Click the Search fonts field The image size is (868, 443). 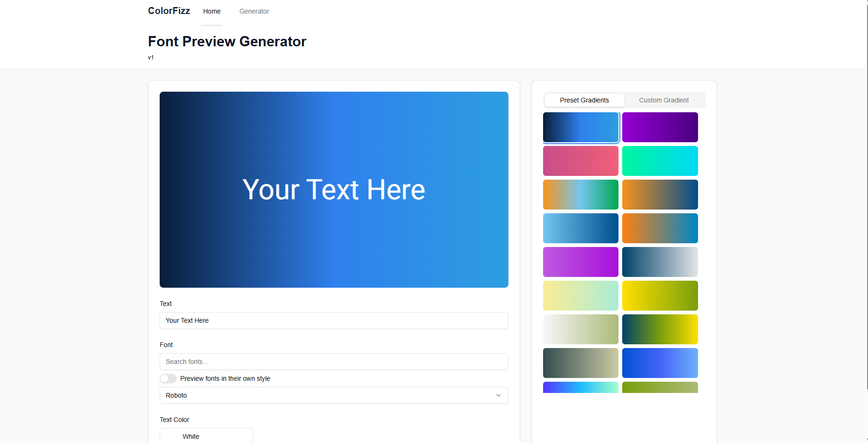coord(334,362)
